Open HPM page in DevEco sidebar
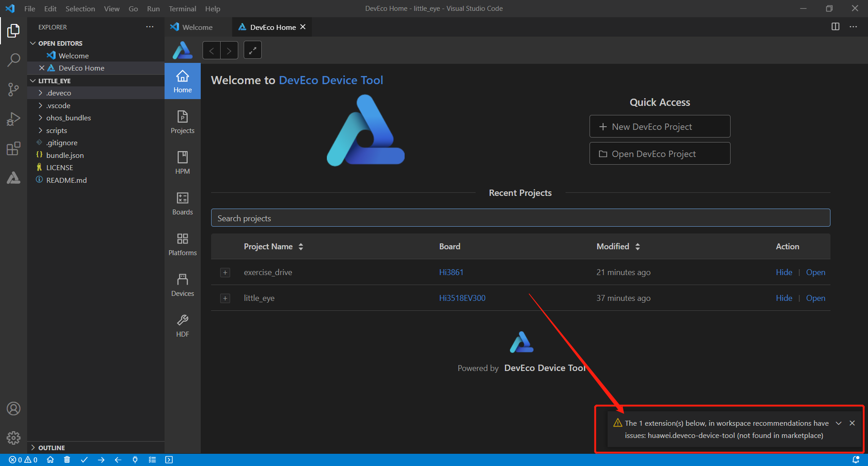This screenshot has width=868, height=466. pos(183,163)
